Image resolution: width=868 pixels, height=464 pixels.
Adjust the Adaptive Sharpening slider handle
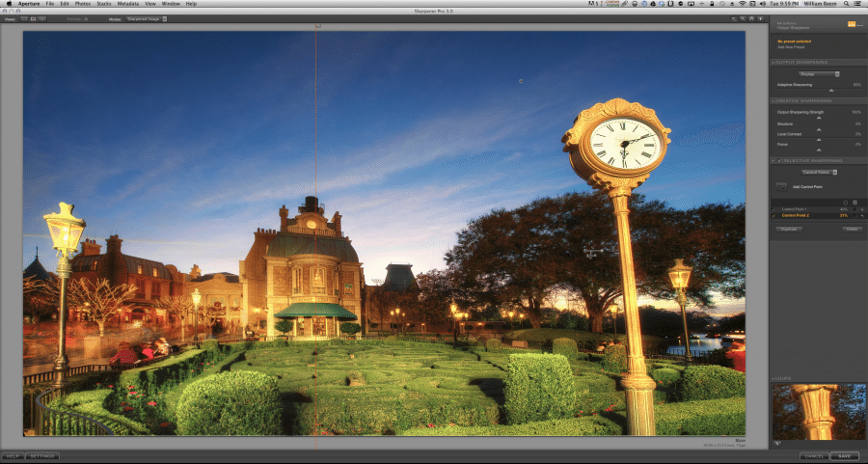tap(831, 90)
